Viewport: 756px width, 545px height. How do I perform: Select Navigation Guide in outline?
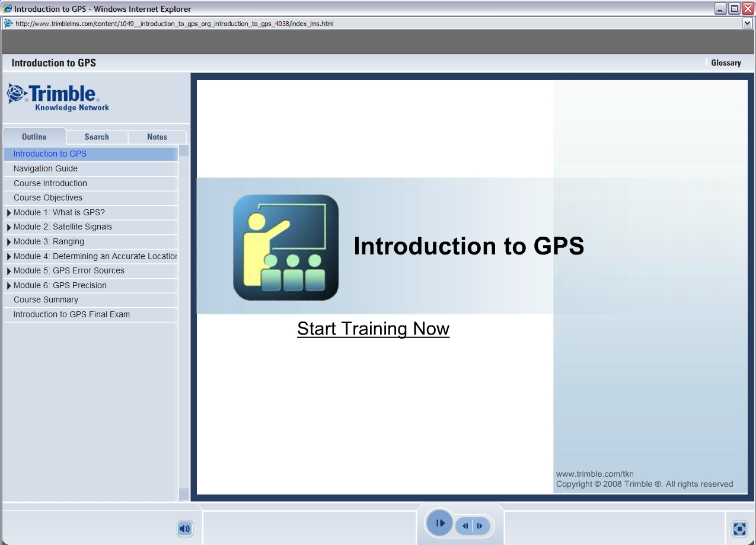tap(91, 168)
